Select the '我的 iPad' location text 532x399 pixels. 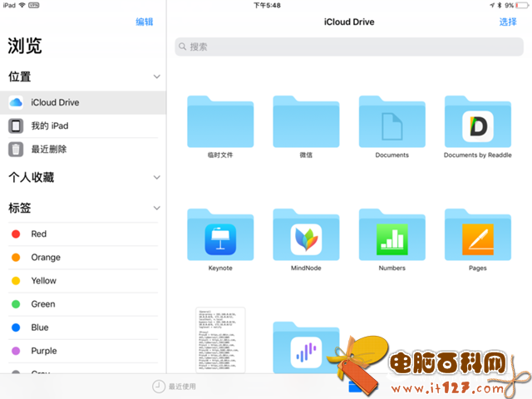click(x=50, y=126)
